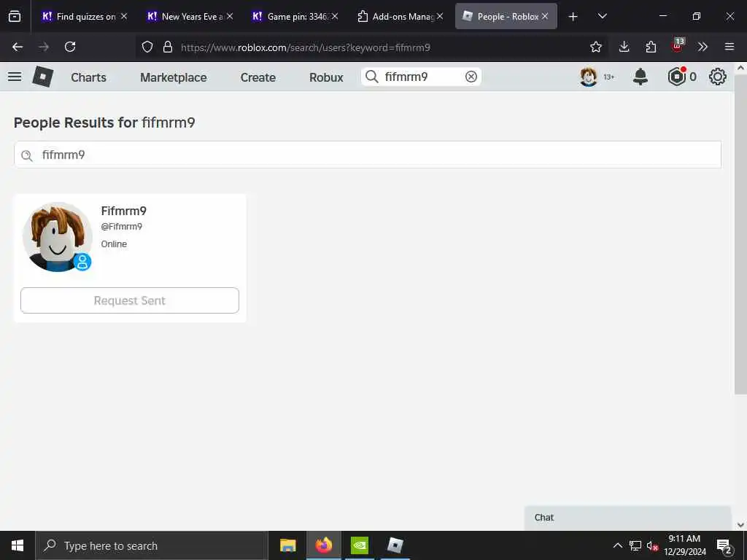Screen dimensions: 747x560
Task: Click the muted volume tray icon
Action: click(x=651, y=546)
